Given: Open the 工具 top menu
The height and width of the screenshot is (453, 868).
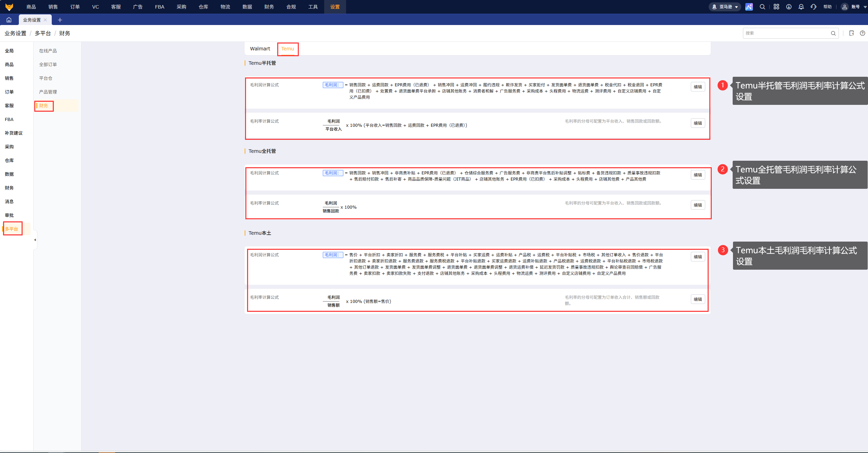Looking at the screenshot, I should pyautogui.click(x=313, y=7).
